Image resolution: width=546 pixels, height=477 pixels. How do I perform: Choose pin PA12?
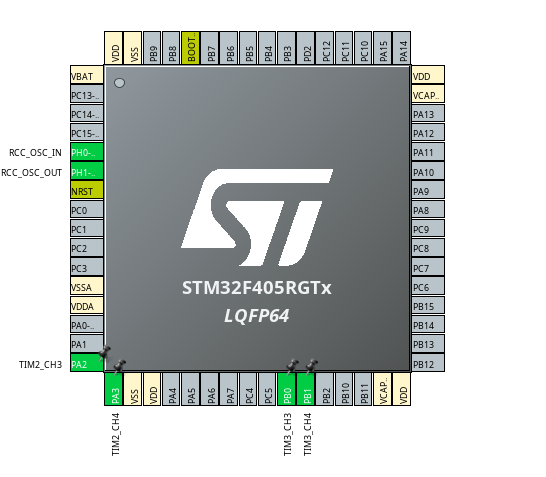click(x=428, y=133)
